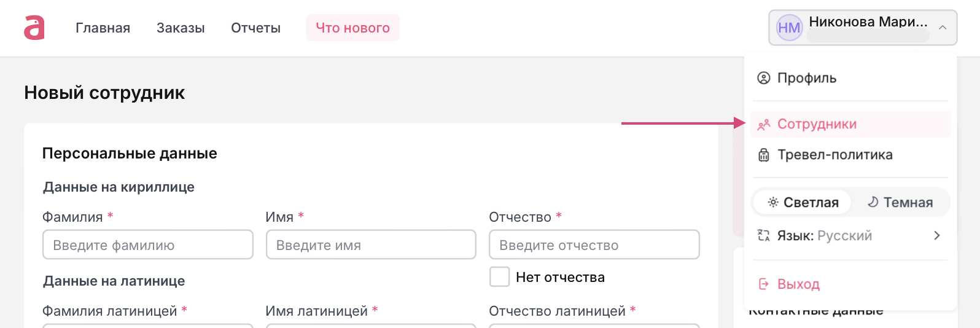Click the pink logo icon
980x328 pixels.
tap(34, 28)
